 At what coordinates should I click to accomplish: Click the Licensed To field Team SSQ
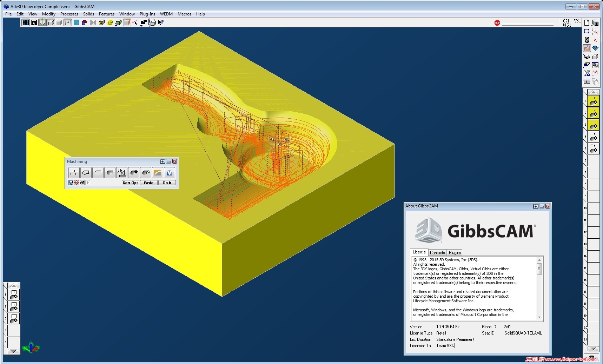click(x=446, y=346)
